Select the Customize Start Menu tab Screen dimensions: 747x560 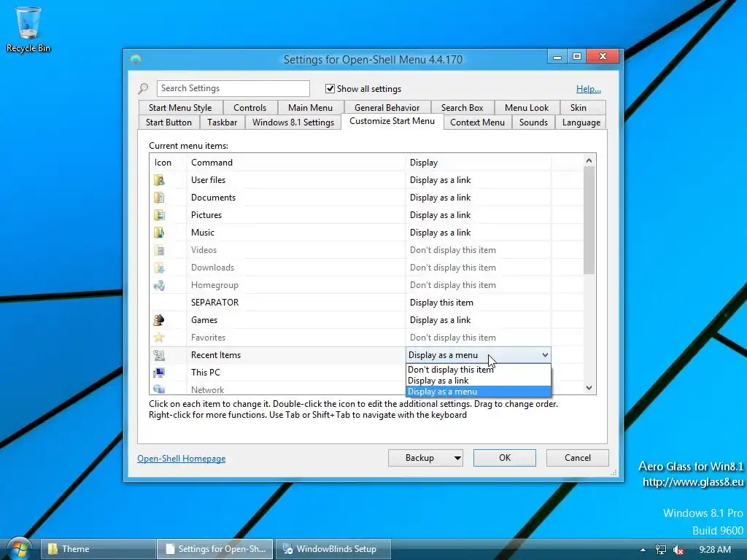[x=392, y=122]
